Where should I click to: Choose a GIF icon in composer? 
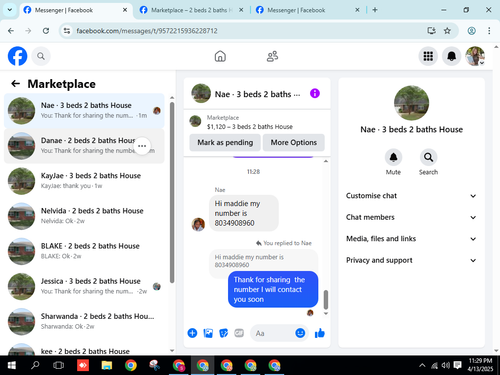[x=239, y=333]
